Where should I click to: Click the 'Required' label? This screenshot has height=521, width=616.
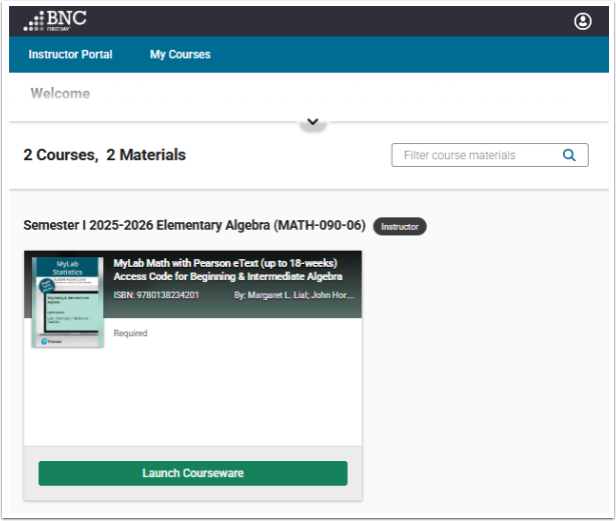pos(130,333)
